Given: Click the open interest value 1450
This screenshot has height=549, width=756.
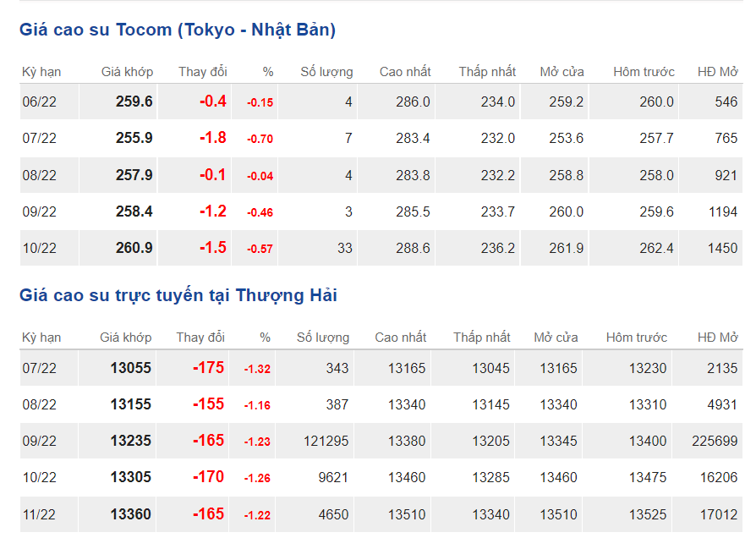Looking at the screenshot, I should pos(723,248).
